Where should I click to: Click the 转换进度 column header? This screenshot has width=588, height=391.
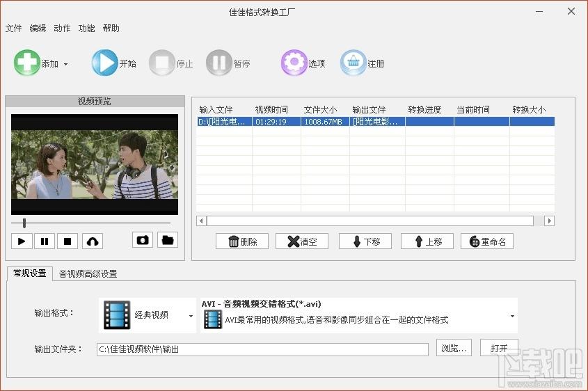tap(424, 110)
